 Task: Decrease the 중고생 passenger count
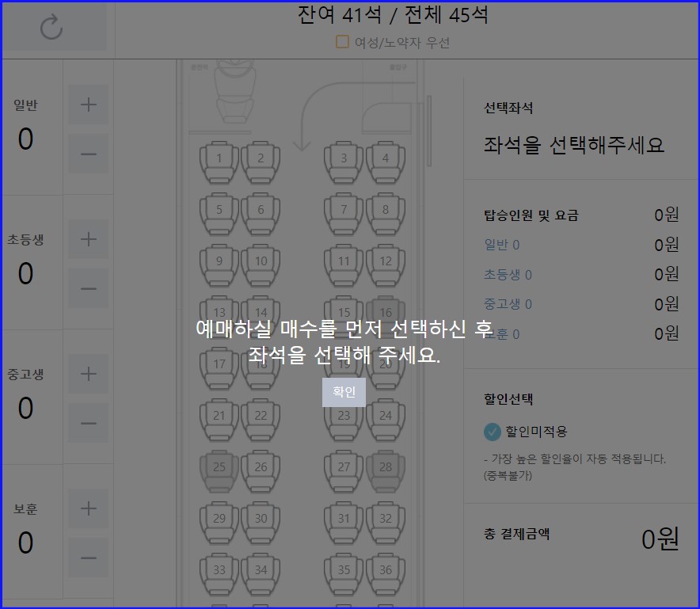[88, 423]
